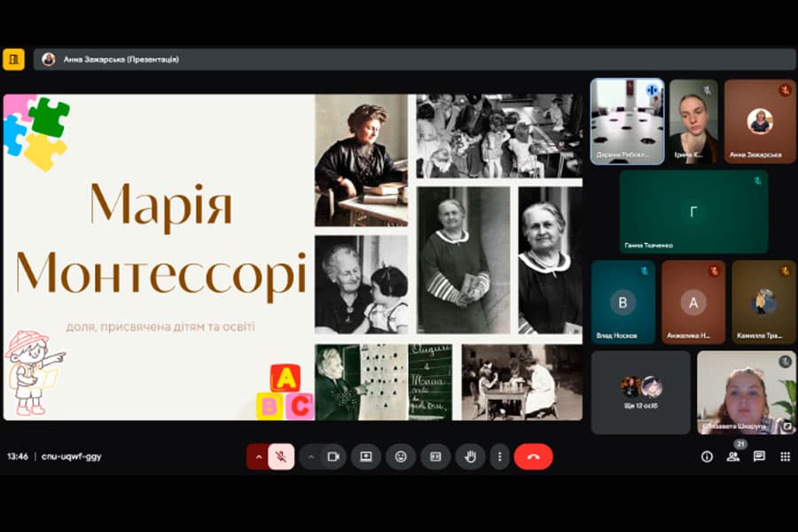Show the participants list
The image size is (798, 532).
tap(733, 457)
